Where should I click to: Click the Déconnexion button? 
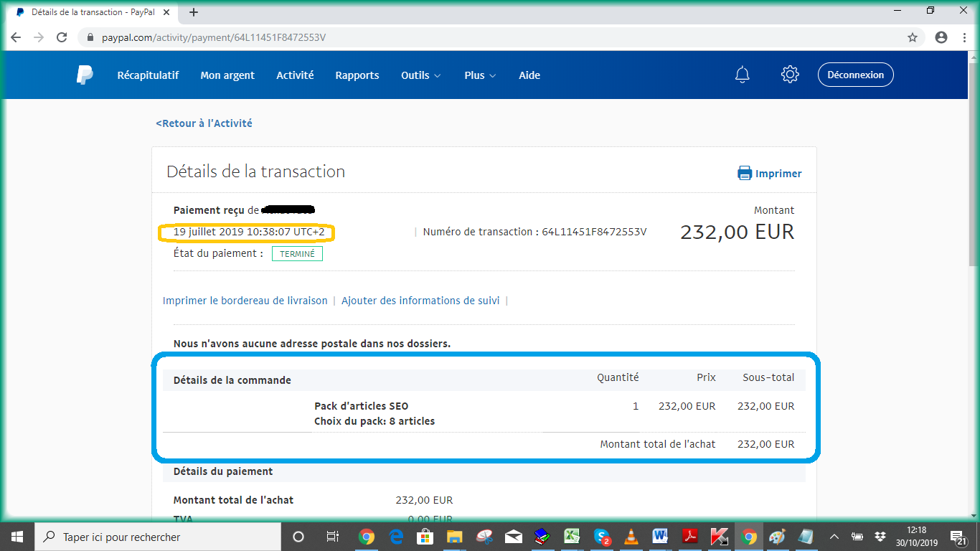click(x=855, y=75)
